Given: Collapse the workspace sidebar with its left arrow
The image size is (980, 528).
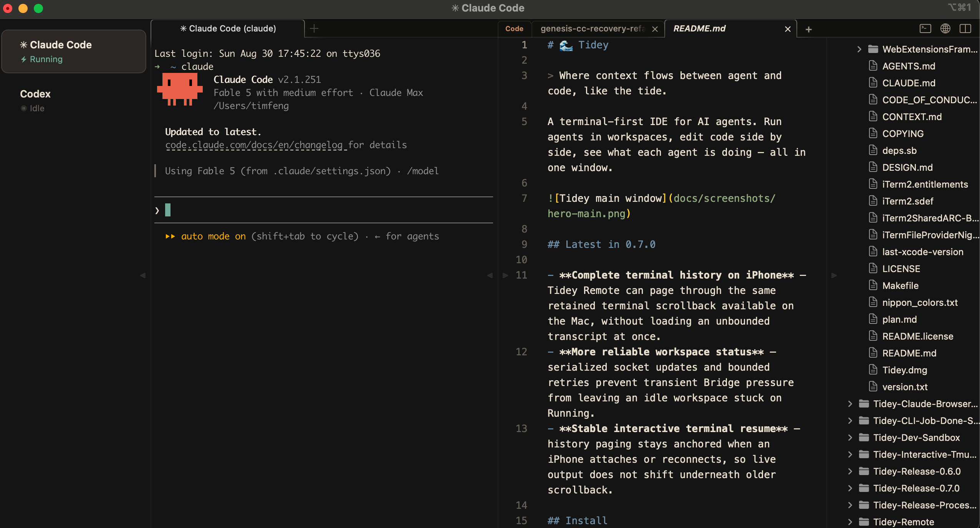Looking at the screenshot, I should tap(143, 276).
